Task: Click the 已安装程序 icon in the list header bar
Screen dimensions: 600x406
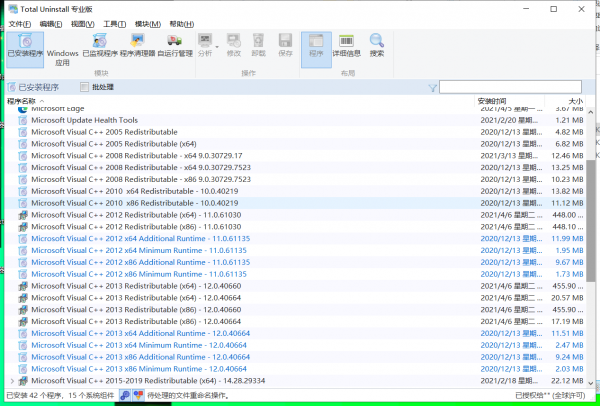Action: click(12, 87)
